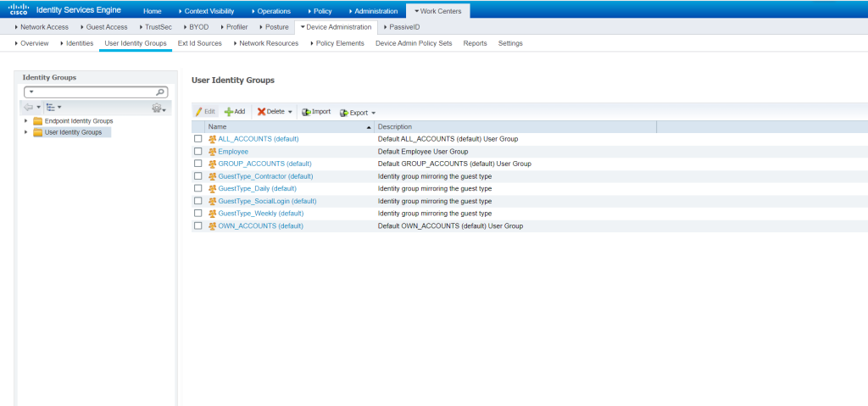Click the red Delete X icon
The width and height of the screenshot is (868, 406).
point(261,112)
